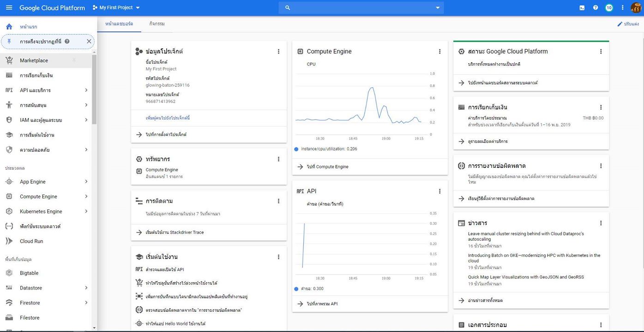The height and width of the screenshot is (332, 644).
Task: Open the ดูรายละเอียดค่าบริการ link
Action: (488, 141)
